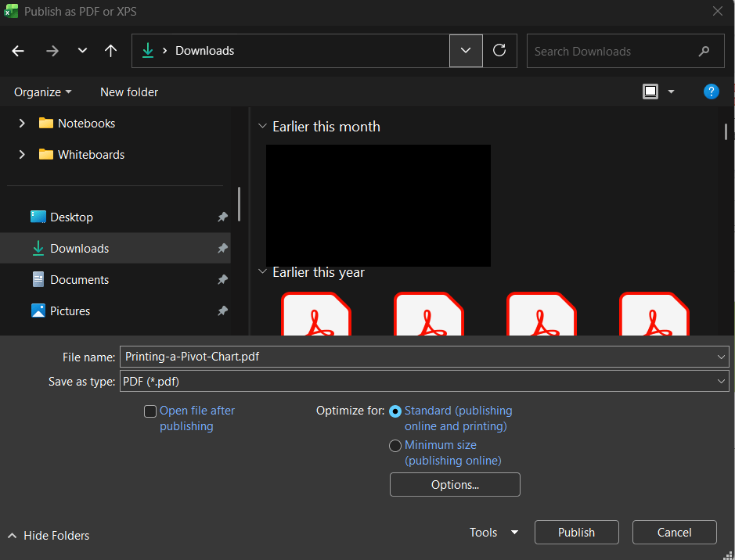
Task: Go up one folder level
Action: (x=110, y=51)
